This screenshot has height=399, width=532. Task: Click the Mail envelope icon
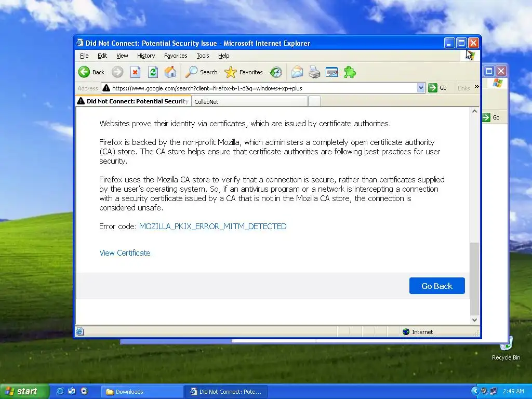point(297,72)
